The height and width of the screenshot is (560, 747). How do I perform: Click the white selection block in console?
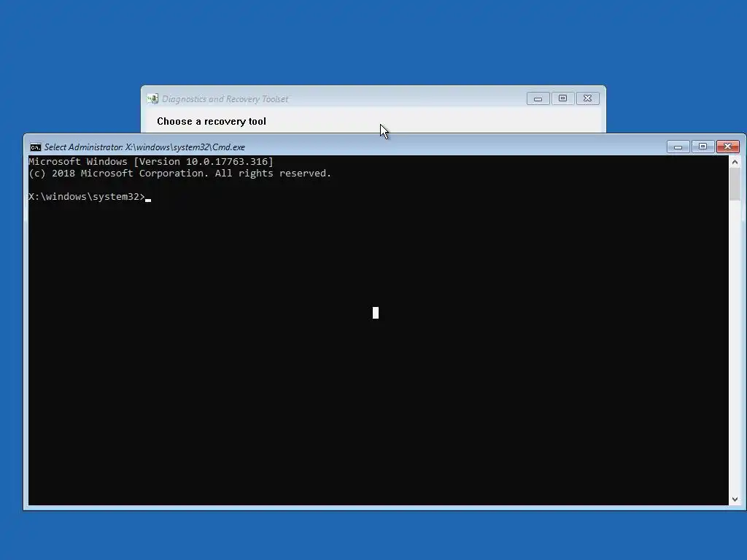(x=376, y=313)
